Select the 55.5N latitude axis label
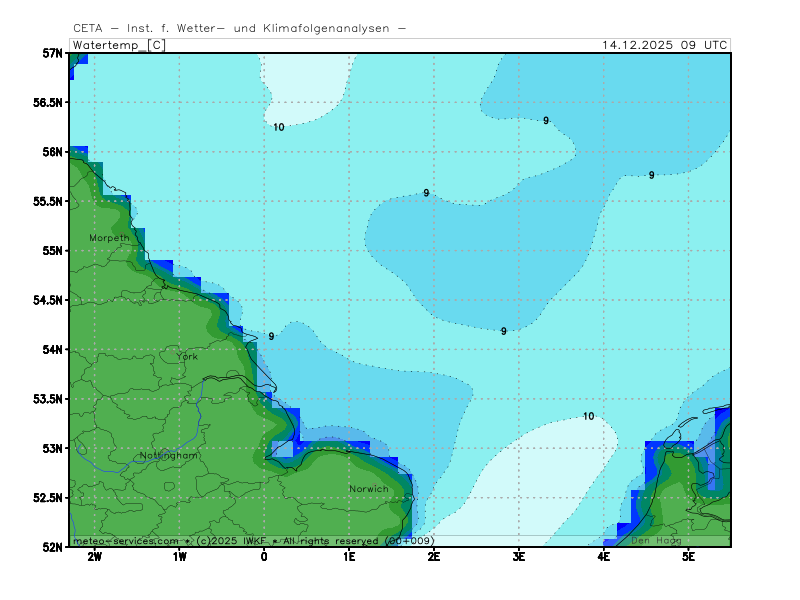The width and height of the screenshot is (800, 600). click(48, 201)
